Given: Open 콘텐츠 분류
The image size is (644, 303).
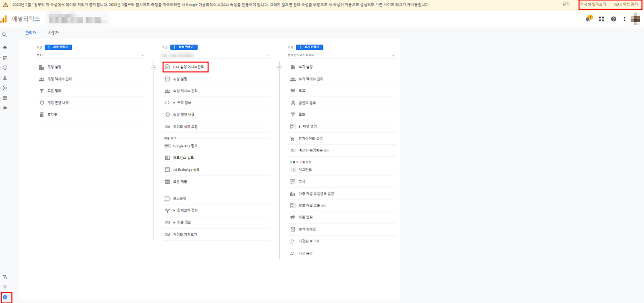Looking at the screenshot, I should click(x=307, y=103).
